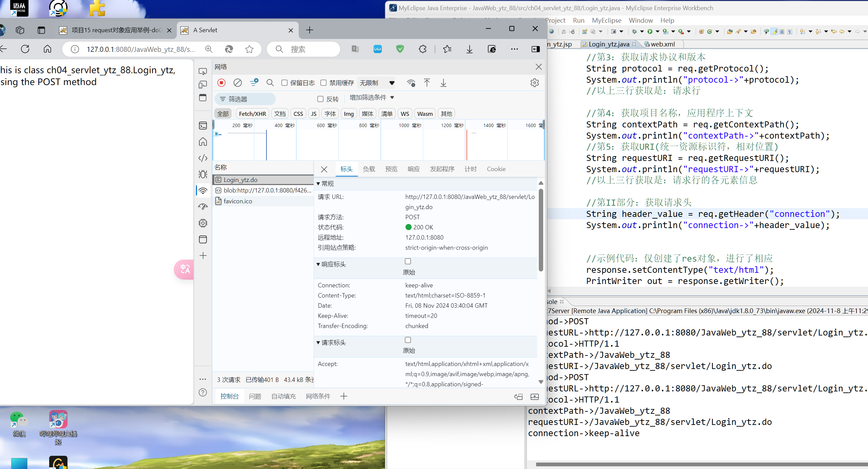The width and height of the screenshot is (868, 469).
Task: Filter requests by JS type
Action: [314, 114]
